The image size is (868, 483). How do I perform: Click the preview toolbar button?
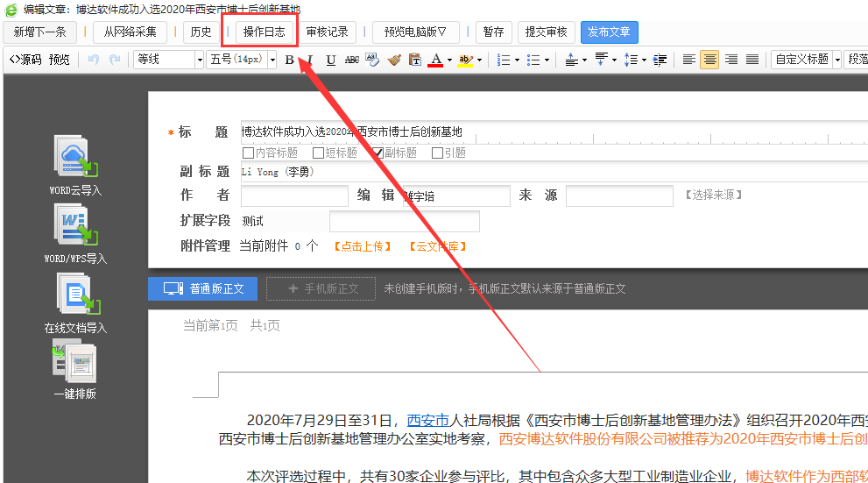click(59, 60)
